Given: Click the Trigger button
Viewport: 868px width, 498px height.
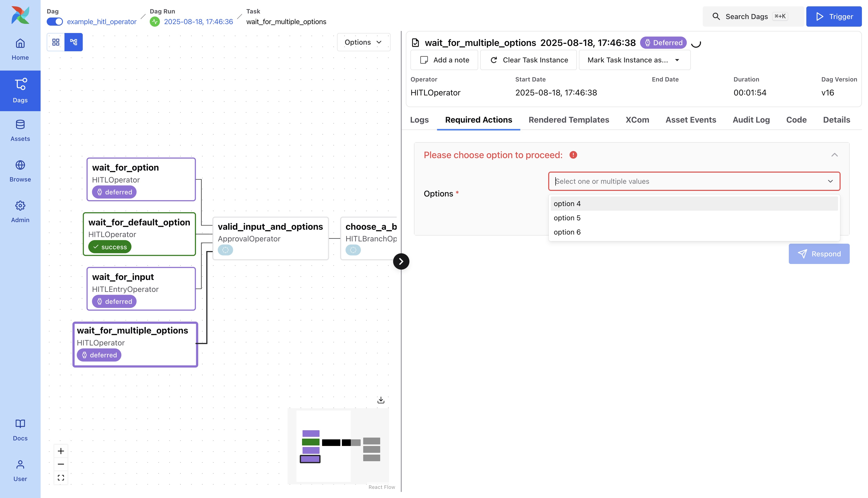Looking at the screenshot, I should (x=833, y=16).
